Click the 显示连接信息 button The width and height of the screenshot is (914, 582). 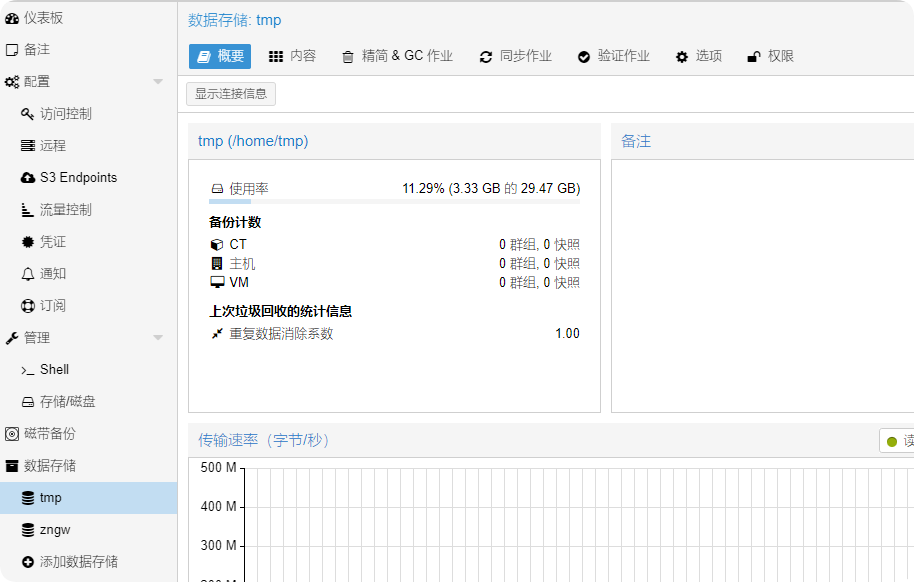pos(231,94)
